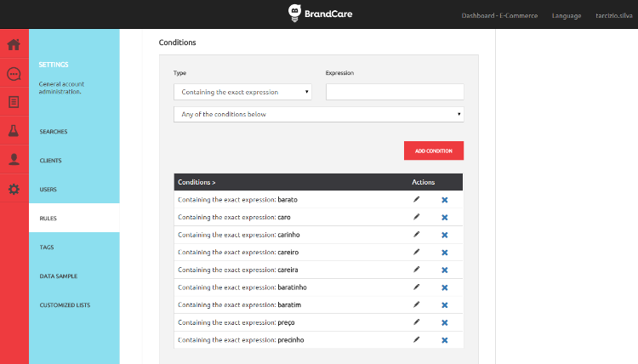Delete the 'carinho' condition
Screen dimensions: 638x364
(445, 235)
